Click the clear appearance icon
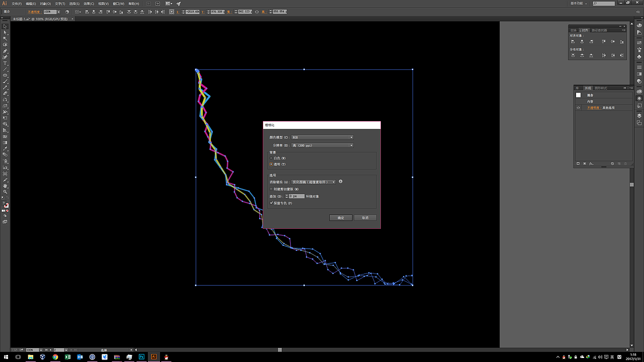Screen dimensions: 644x362 click(x=612, y=164)
